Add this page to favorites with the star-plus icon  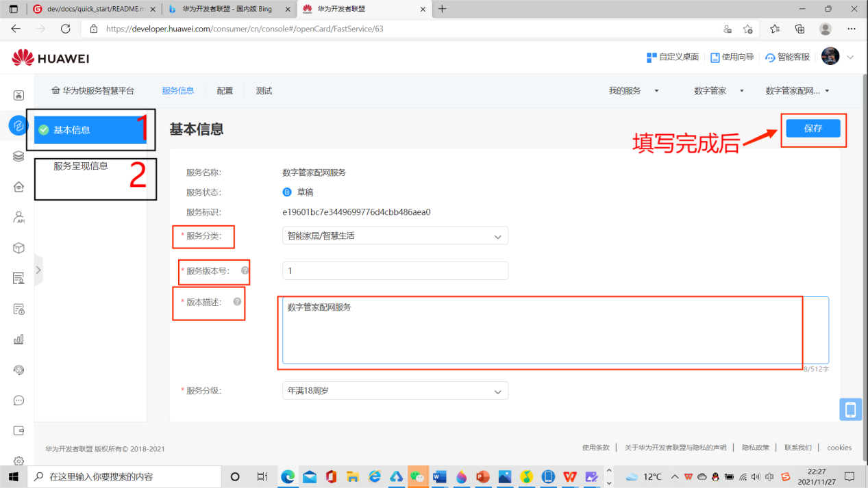(748, 29)
